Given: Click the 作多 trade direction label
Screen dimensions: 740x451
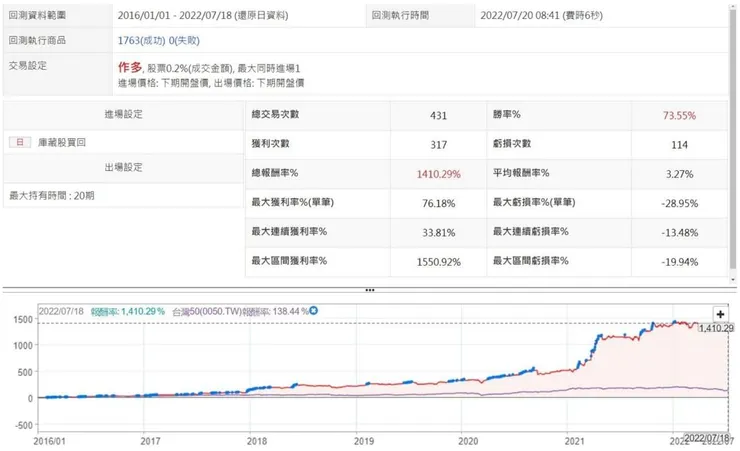Looking at the screenshot, I should click(x=130, y=67).
